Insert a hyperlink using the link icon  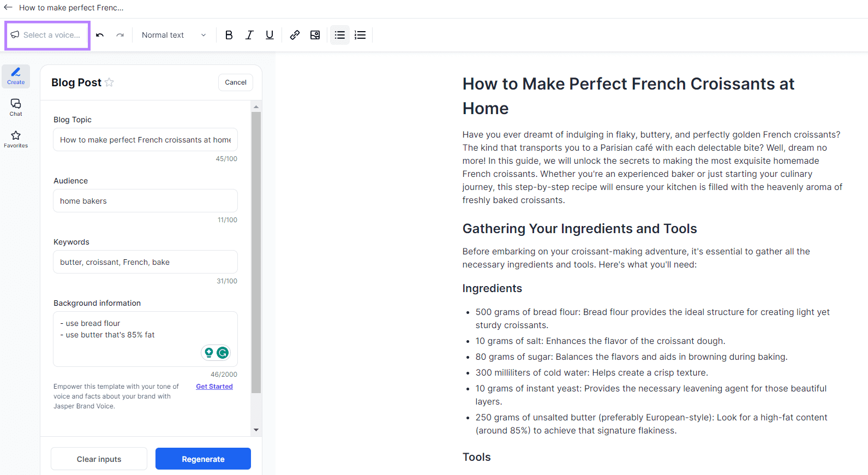295,34
